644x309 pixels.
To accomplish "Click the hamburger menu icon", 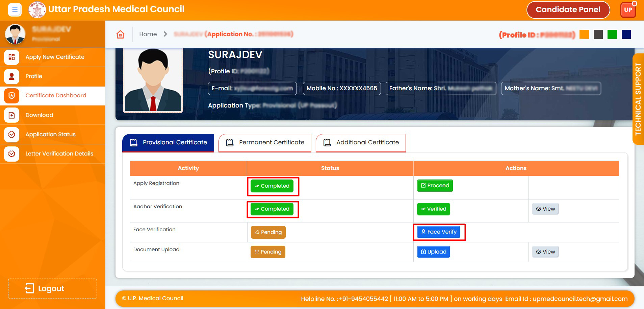I will (x=15, y=10).
